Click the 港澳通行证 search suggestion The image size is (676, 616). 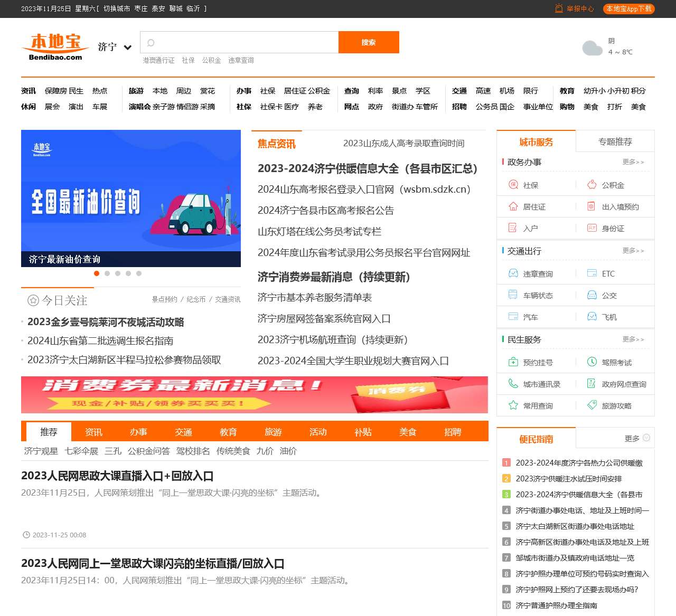click(158, 60)
